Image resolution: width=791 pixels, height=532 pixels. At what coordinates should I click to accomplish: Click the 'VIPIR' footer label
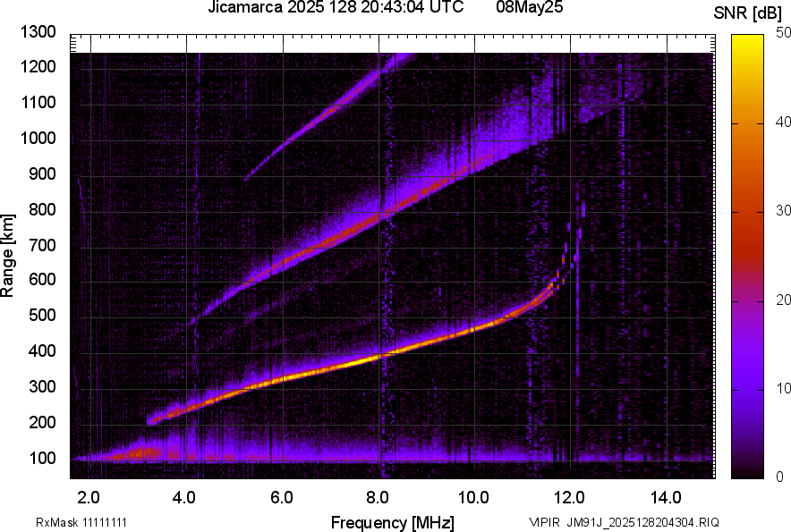click(544, 522)
